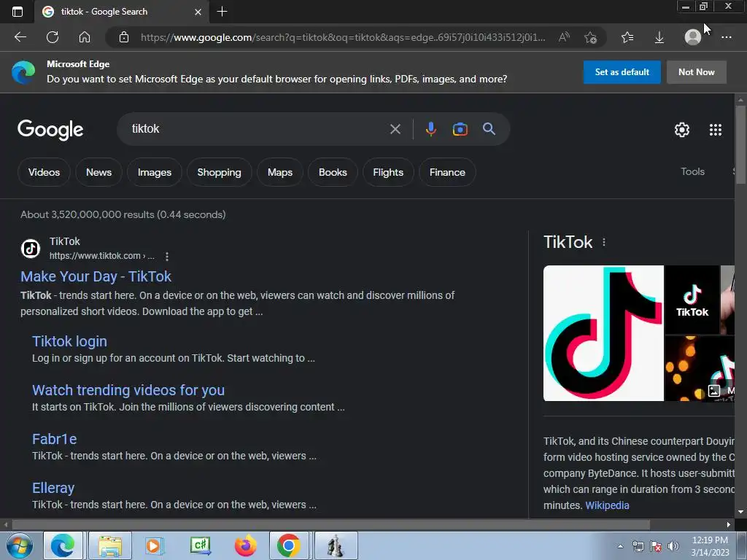This screenshot has height=560, width=747.
Task: Open the C# editor taskbar icon
Action: [x=200, y=545]
